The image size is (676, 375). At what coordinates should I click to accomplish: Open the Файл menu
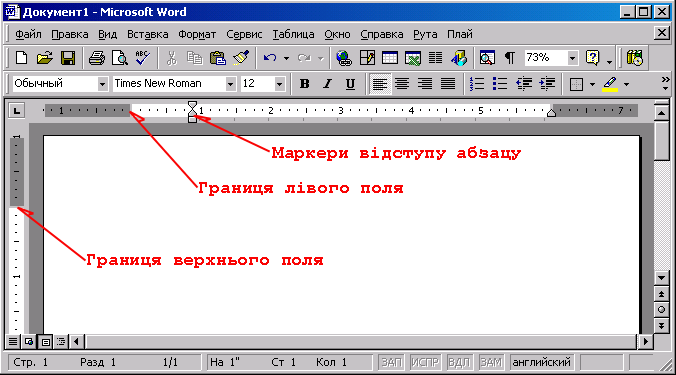point(28,34)
